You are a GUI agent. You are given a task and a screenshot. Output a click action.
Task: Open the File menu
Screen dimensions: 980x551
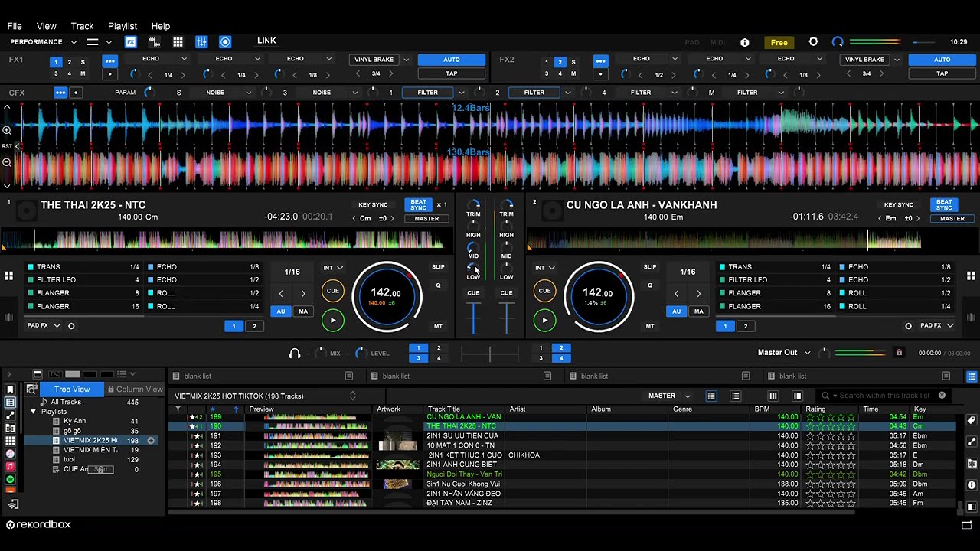pyautogui.click(x=15, y=26)
